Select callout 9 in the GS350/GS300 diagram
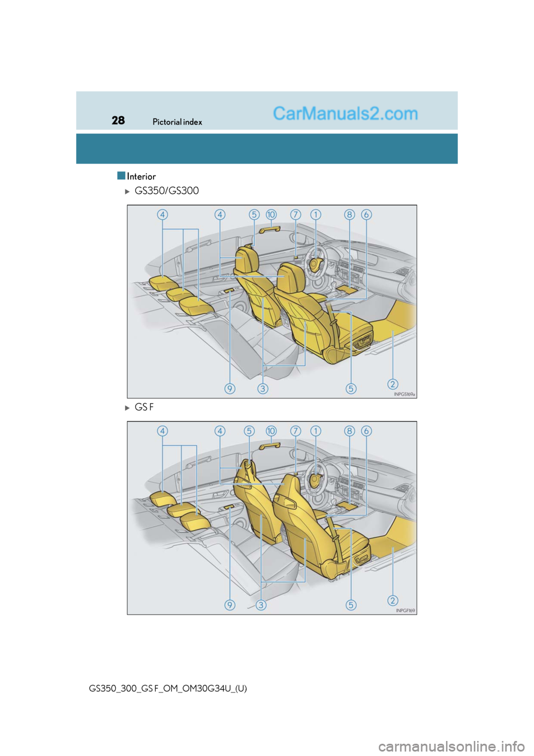 [x=230, y=389]
